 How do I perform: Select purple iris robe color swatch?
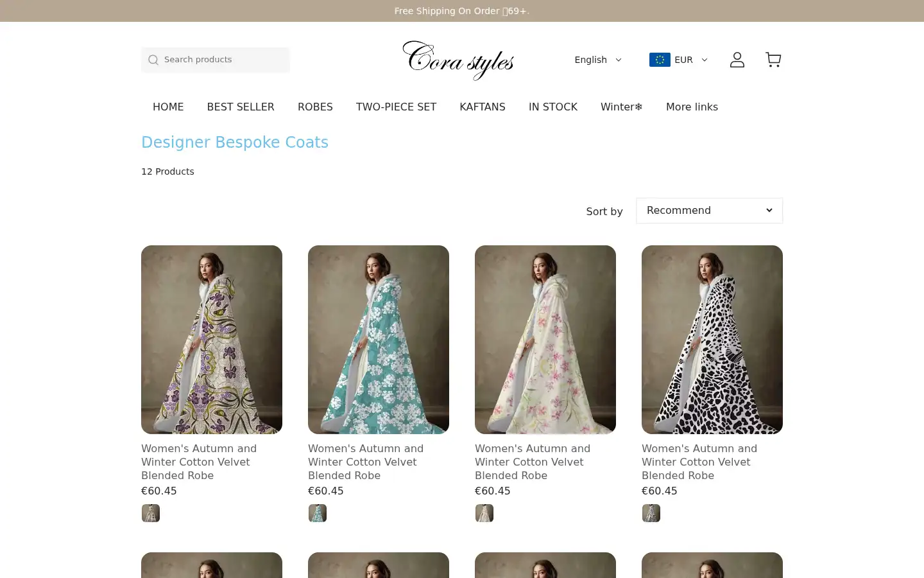click(x=151, y=513)
